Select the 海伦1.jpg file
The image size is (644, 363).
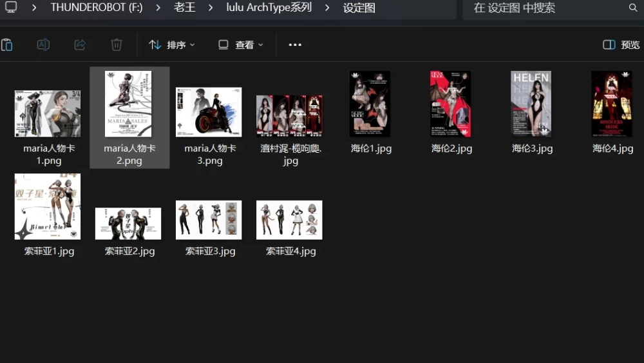point(371,113)
